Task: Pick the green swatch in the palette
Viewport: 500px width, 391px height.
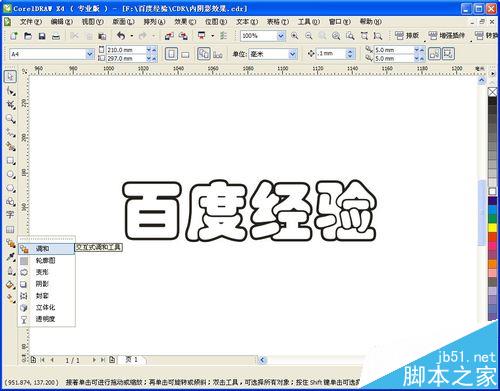Action: [492, 219]
